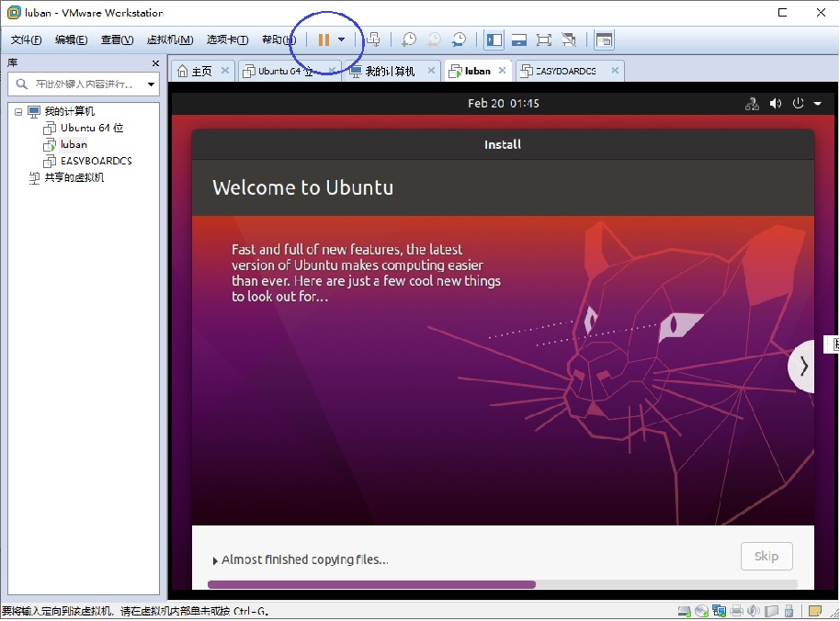
Task: Toggle the library sidebar panel
Action: [494, 39]
